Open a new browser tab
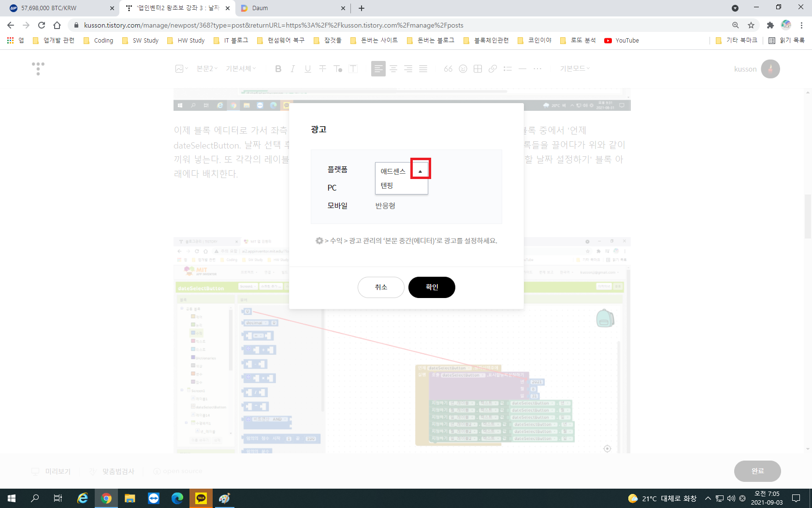This screenshot has width=812, height=508. tap(362, 8)
